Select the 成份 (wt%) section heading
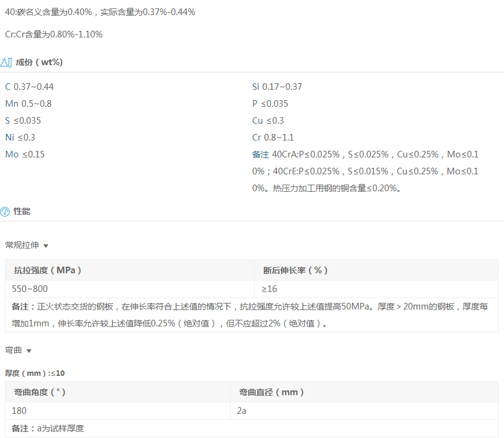 tap(39, 62)
